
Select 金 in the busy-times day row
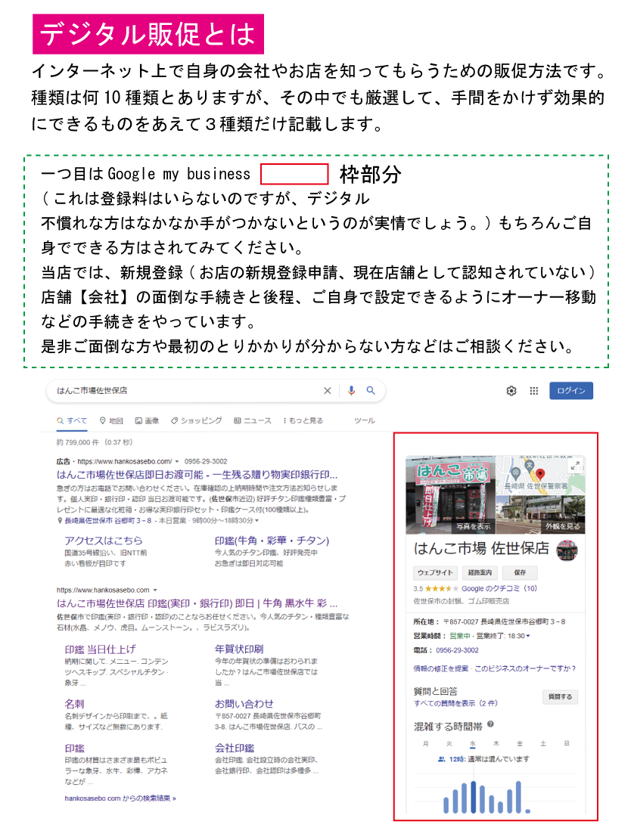click(519, 743)
